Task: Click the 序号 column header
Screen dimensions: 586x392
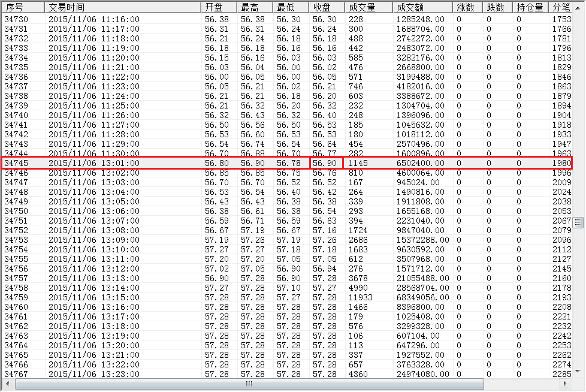Action: [x=23, y=7]
